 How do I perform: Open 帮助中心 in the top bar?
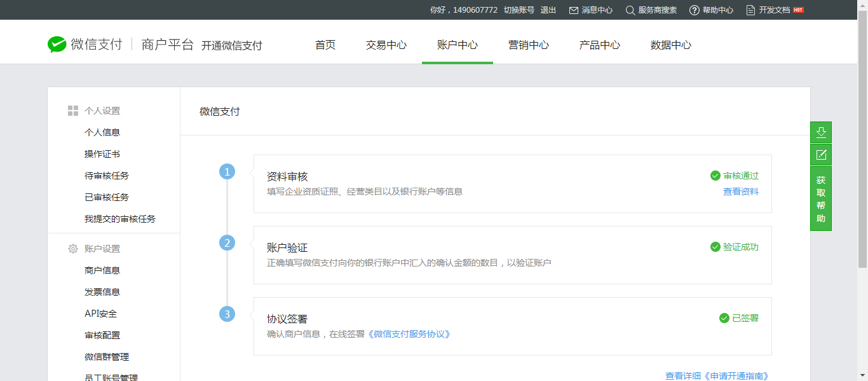click(x=718, y=10)
